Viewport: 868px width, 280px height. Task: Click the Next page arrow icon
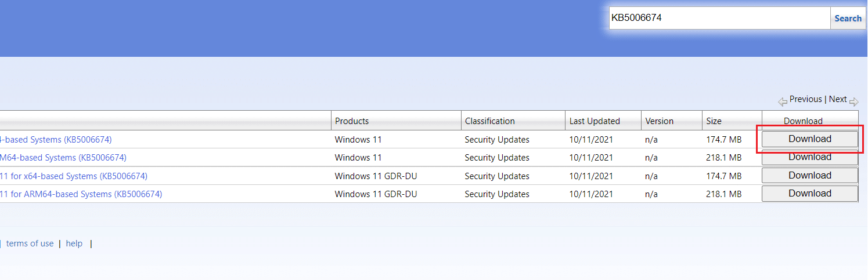(853, 101)
